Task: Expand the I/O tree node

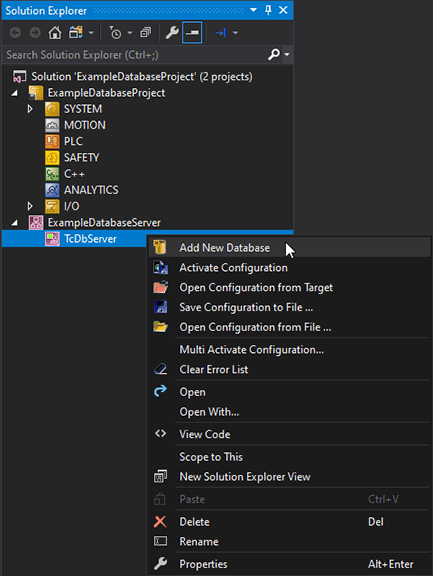Action: (x=30, y=206)
